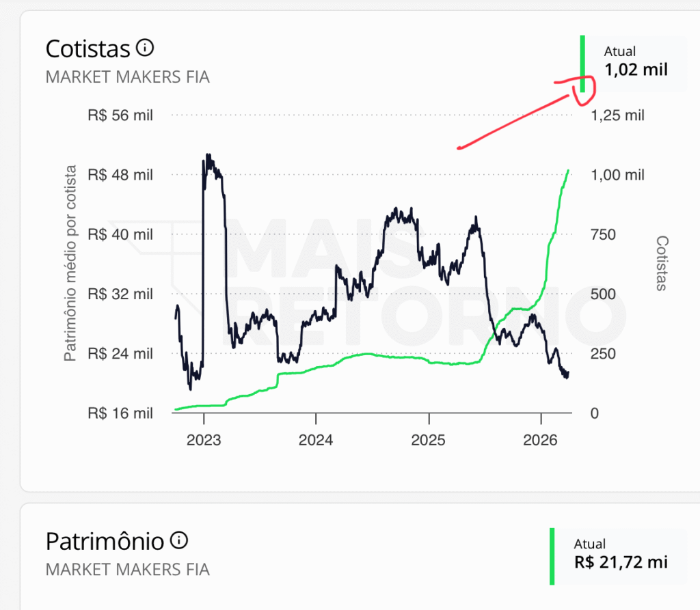The image size is (700, 610).
Task: Click the info icon next to Patrimônio
Action: (x=179, y=540)
